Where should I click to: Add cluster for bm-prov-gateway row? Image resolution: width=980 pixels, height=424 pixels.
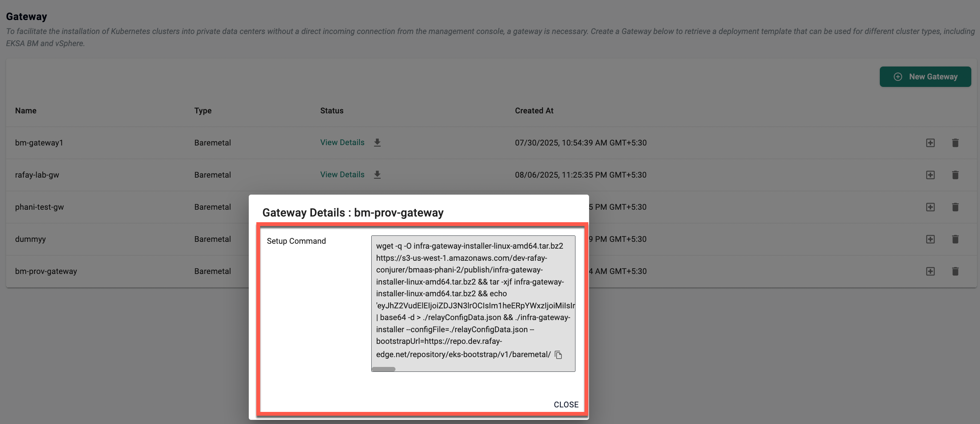(x=930, y=271)
